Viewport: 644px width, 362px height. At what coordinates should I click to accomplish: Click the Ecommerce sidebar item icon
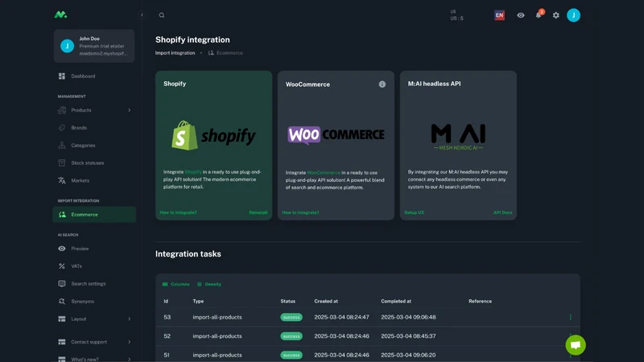tap(62, 215)
